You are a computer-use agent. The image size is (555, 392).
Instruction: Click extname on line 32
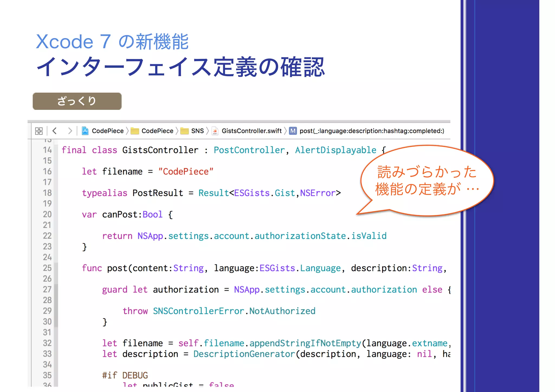(430, 343)
